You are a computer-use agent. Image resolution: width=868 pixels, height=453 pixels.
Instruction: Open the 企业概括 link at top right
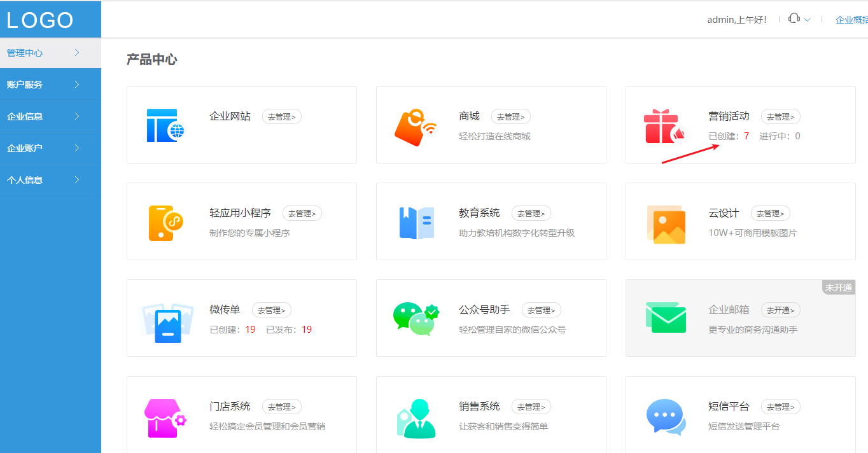[852, 19]
